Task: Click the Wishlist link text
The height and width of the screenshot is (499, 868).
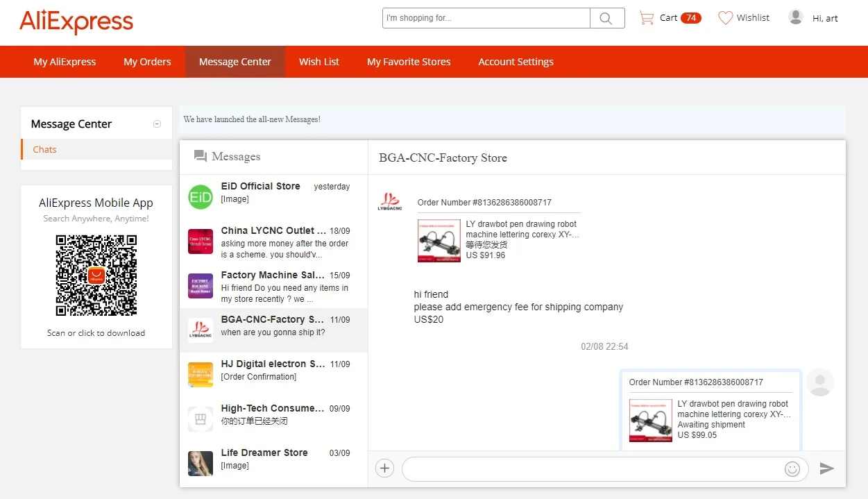Action: pos(753,18)
